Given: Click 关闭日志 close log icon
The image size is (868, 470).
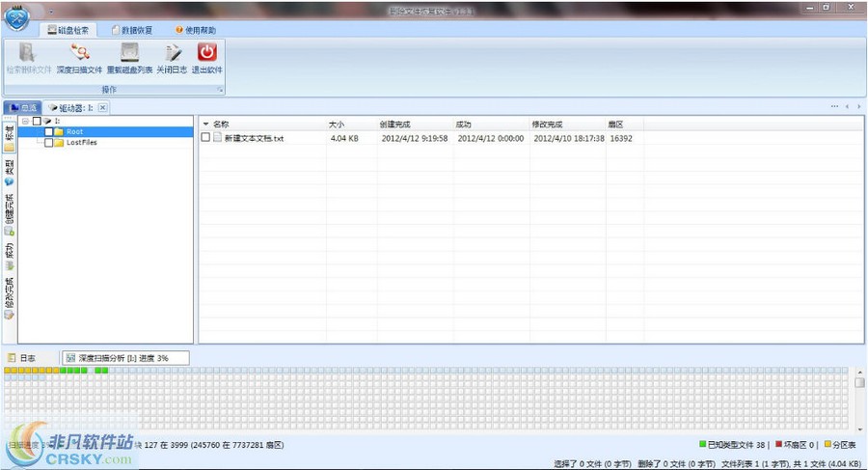Looking at the screenshot, I should (x=172, y=58).
